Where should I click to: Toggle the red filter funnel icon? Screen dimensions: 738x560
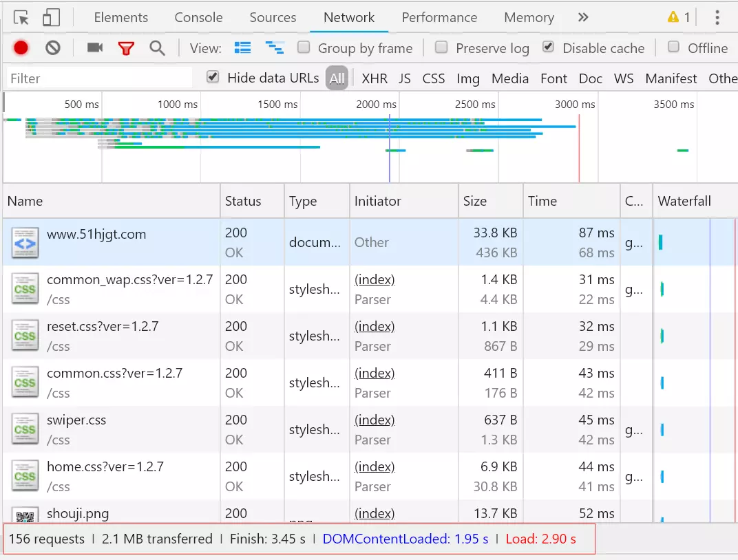pyautogui.click(x=126, y=47)
